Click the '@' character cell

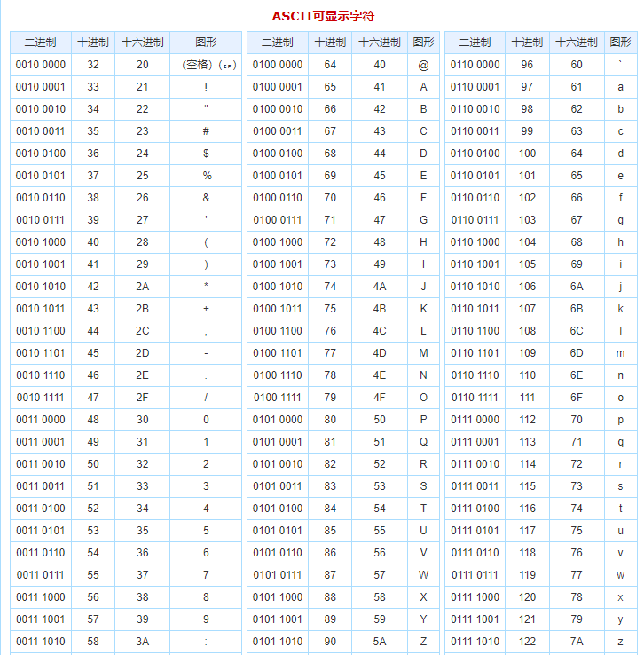pos(423,65)
